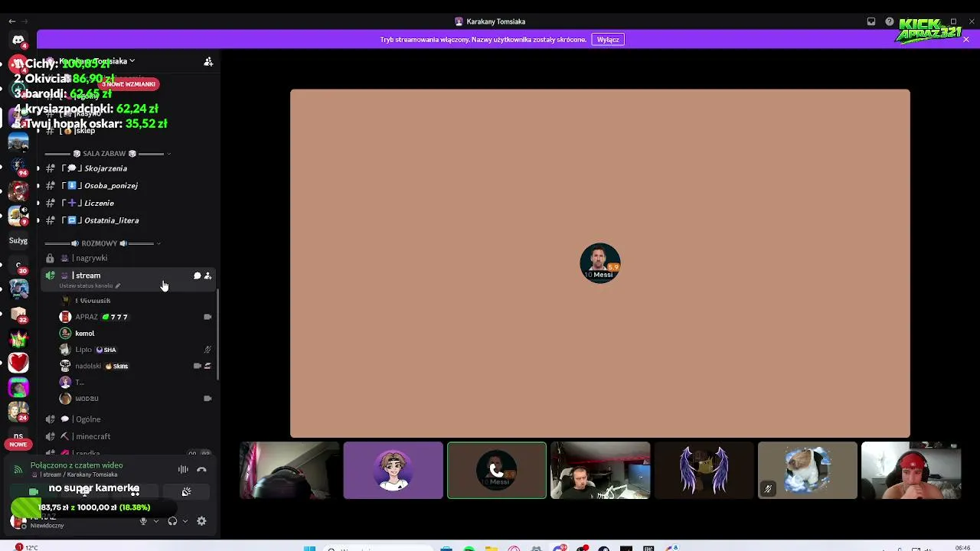This screenshot has width=980, height=551.
Task: Toggle noise suppression waveform icon
Action: (x=183, y=470)
